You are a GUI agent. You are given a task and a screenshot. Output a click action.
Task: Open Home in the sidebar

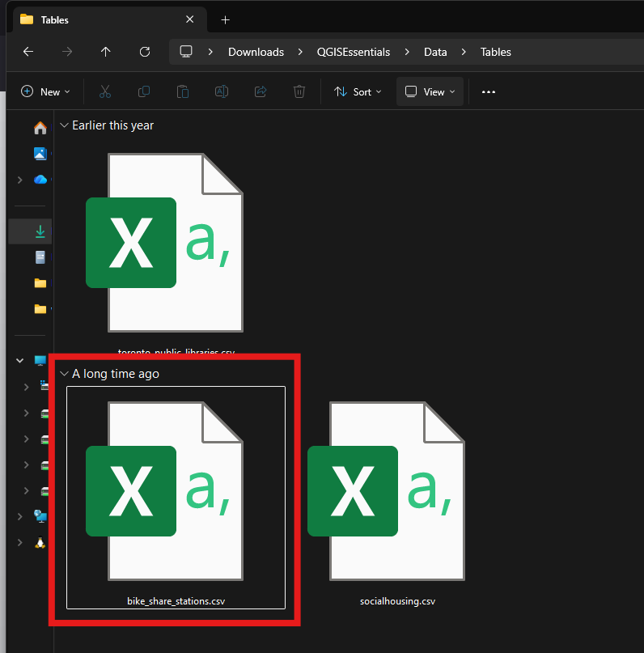point(40,128)
